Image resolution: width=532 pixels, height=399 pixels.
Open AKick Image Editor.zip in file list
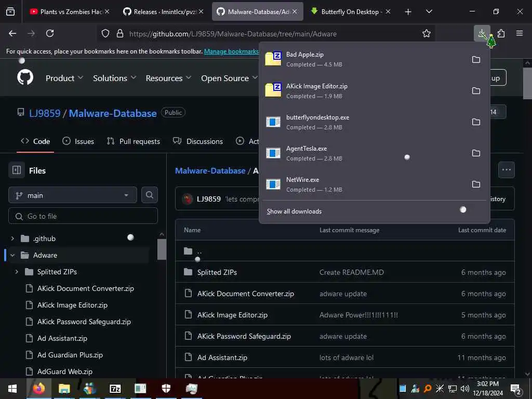232,315
